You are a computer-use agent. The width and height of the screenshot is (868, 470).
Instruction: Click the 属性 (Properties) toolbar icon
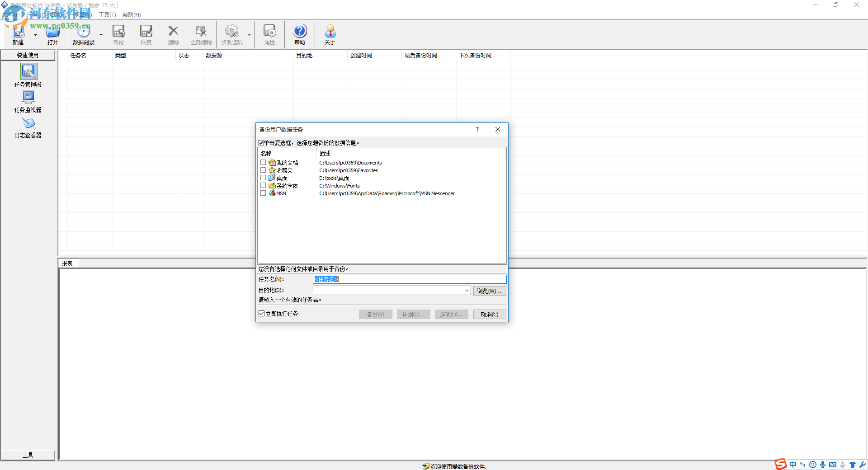[270, 31]
